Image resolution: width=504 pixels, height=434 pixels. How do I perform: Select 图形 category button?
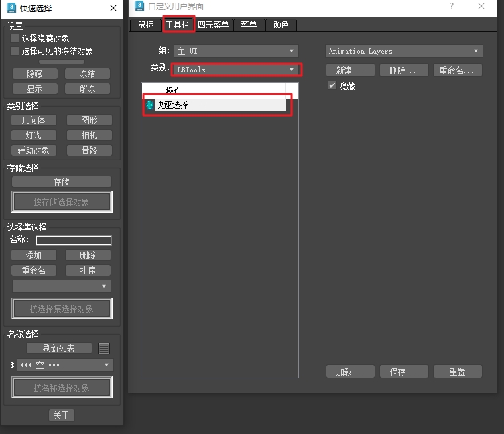coord(89,120)
